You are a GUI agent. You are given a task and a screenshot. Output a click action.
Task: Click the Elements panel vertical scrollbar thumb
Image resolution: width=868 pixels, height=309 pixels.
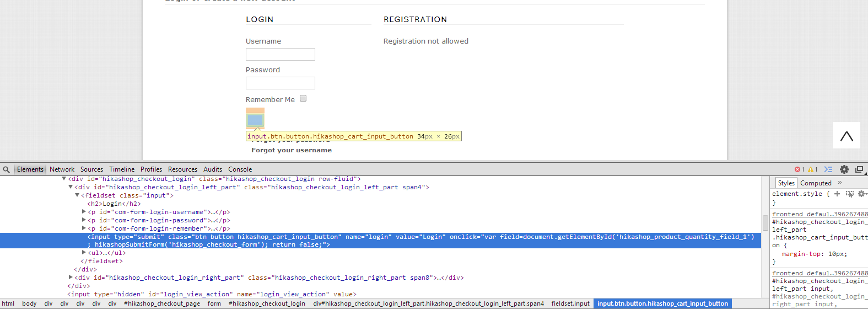click(765, 222)
